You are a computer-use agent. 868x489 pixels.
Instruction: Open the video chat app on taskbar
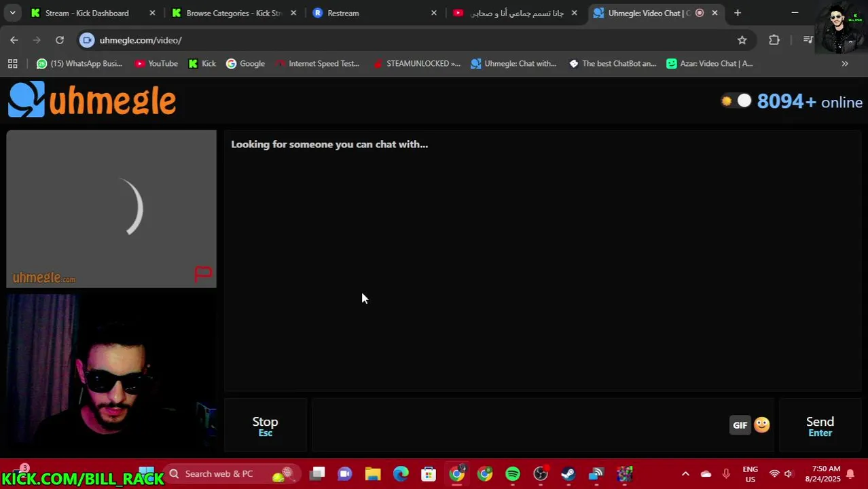345,473
